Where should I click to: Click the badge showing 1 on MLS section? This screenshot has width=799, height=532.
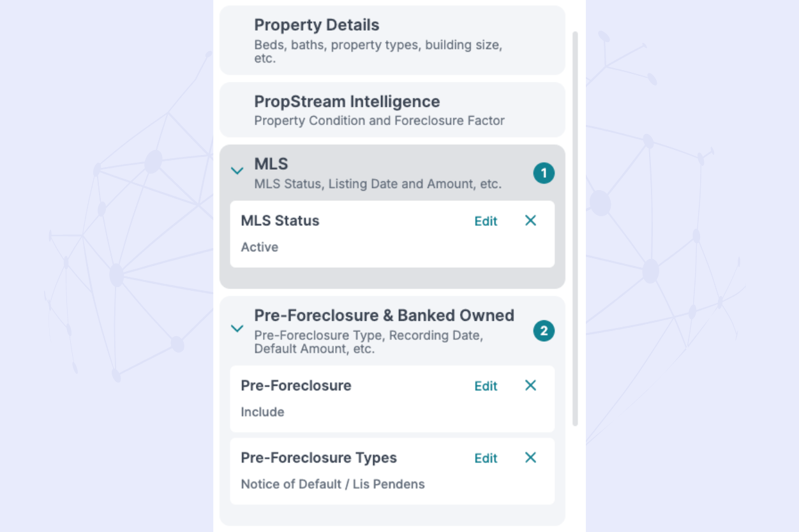[x=544, y=172]
